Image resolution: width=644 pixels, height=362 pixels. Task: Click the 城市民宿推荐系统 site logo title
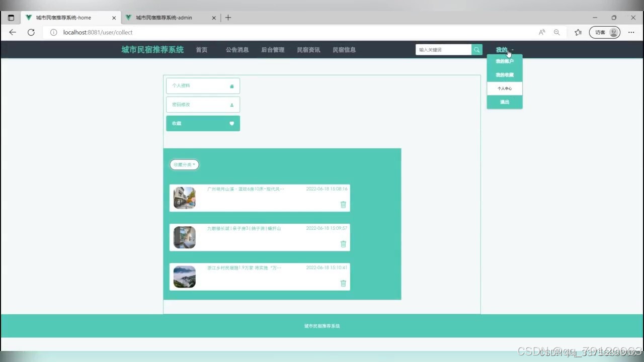click(152, 50)
